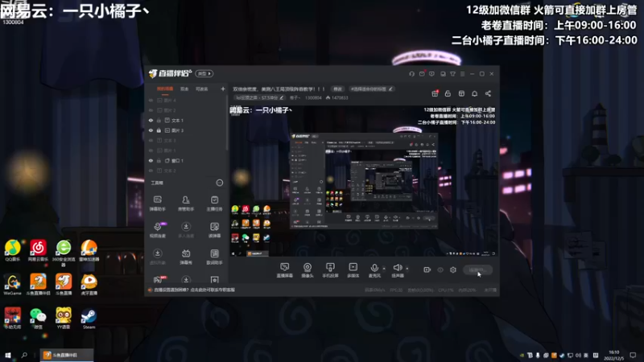Click the start streaming button at bottom right
This screenshot has height=362, width=644.
[477, 269]
